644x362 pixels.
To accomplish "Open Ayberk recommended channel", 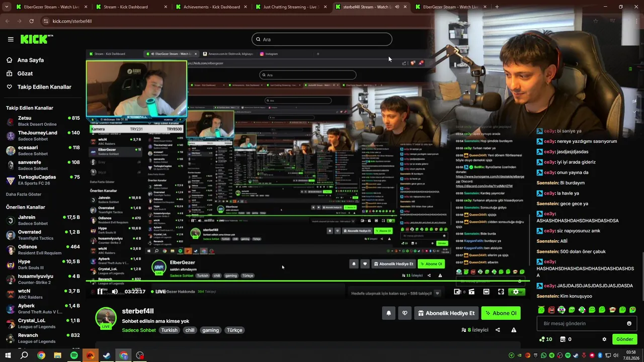I will (43, 309).
